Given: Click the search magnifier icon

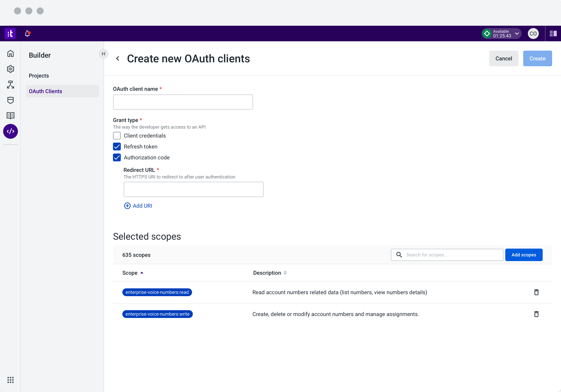Looking at the screenshot, I should click(399, 255).
